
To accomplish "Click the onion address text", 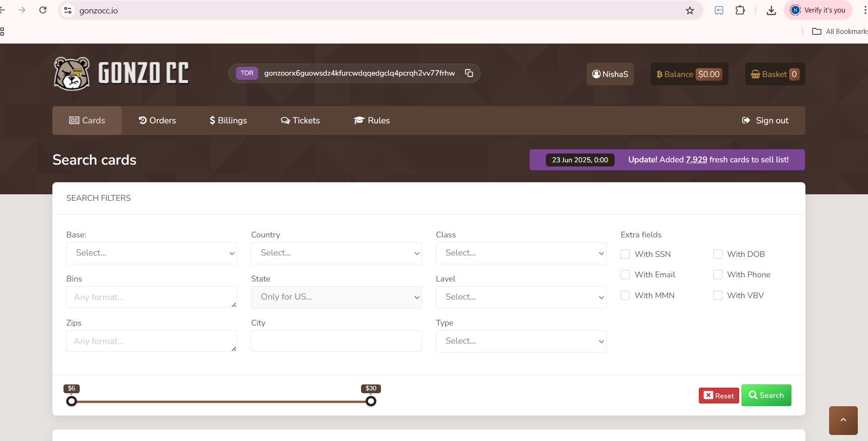I will tap(360, 73).
